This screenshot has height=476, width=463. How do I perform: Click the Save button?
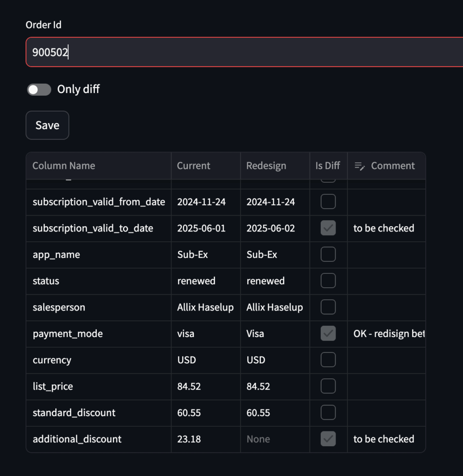click(47, 125)
